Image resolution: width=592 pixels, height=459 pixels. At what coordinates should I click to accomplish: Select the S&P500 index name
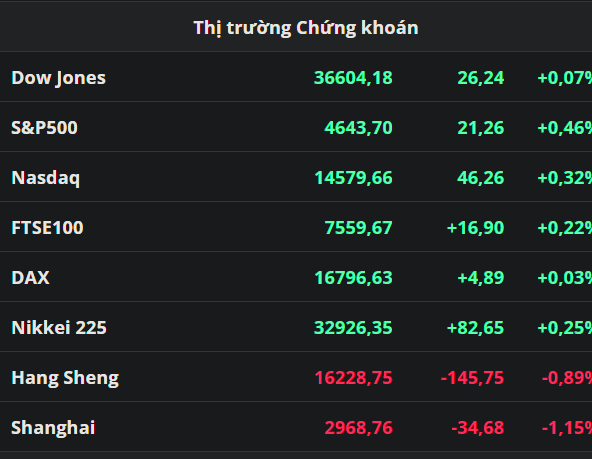[45, 128]
